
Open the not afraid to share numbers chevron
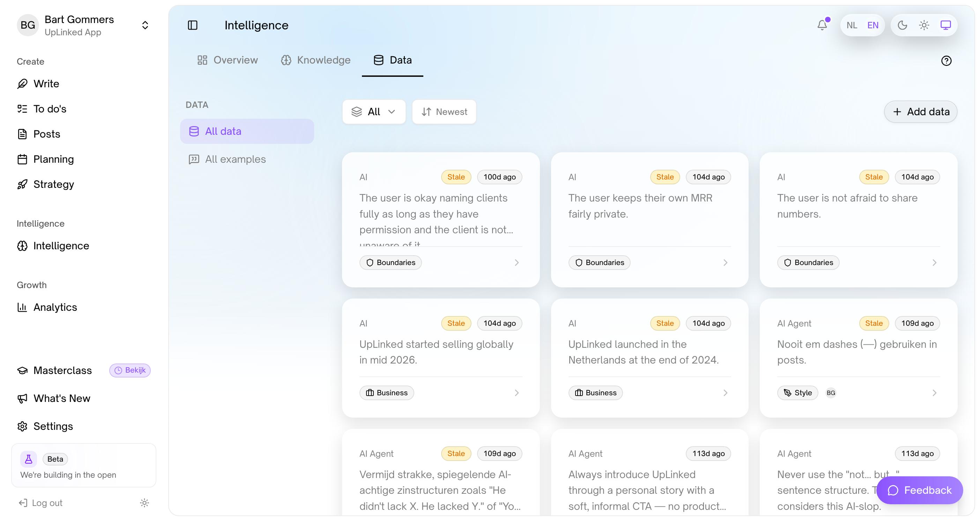click(934, 263)
